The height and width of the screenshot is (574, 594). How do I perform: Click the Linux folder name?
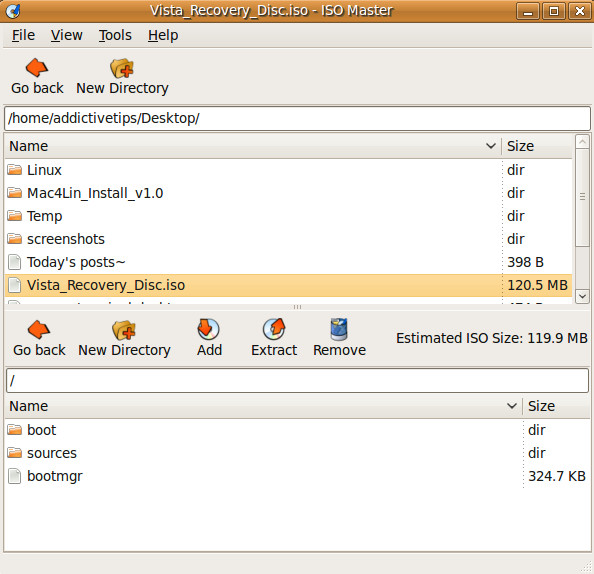44,170
